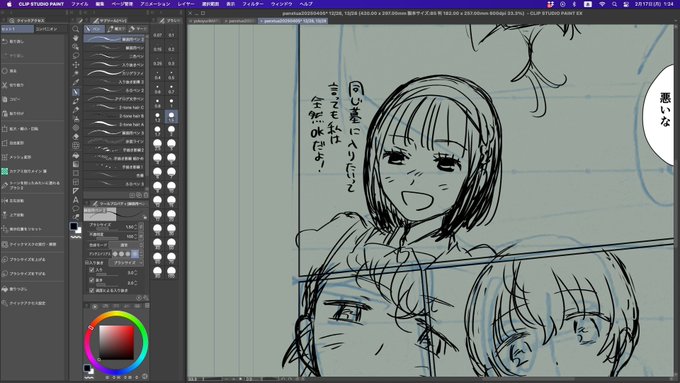The image size is (680, 383).
Task: Select the Eyedropper tool
Action: click(76, 83)
